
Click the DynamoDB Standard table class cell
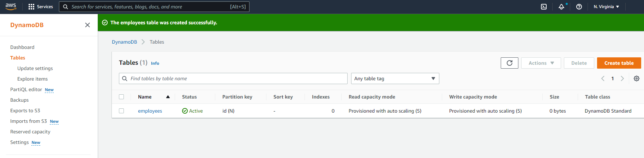pos(608,111)
